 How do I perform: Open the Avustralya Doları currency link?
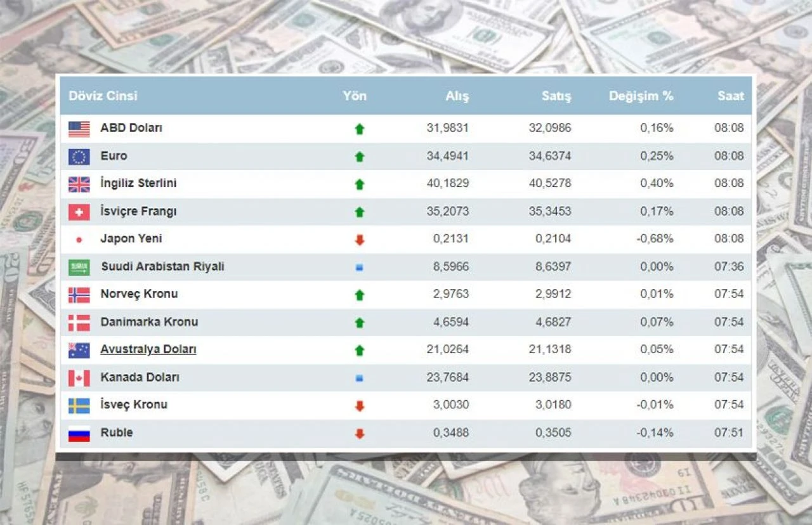(x=148, y=349)
